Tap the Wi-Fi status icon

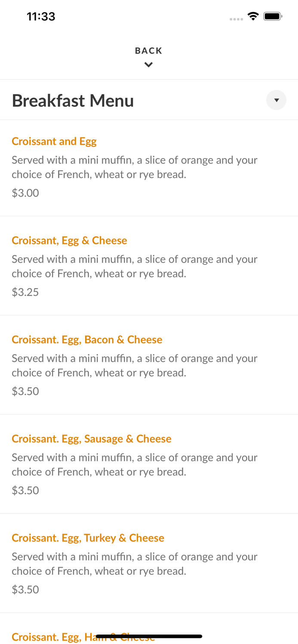coord(253,16)
